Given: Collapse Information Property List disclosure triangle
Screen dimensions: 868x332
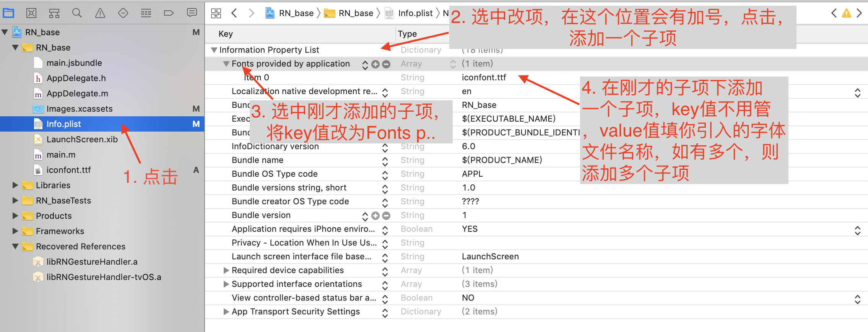Looking at the screenshot, I should (x=214, y=50).
